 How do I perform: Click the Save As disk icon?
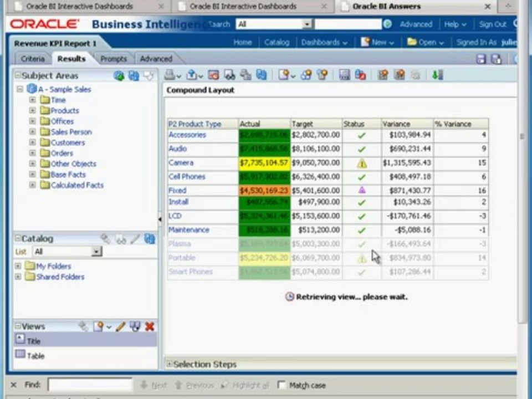tap(497, 59)
